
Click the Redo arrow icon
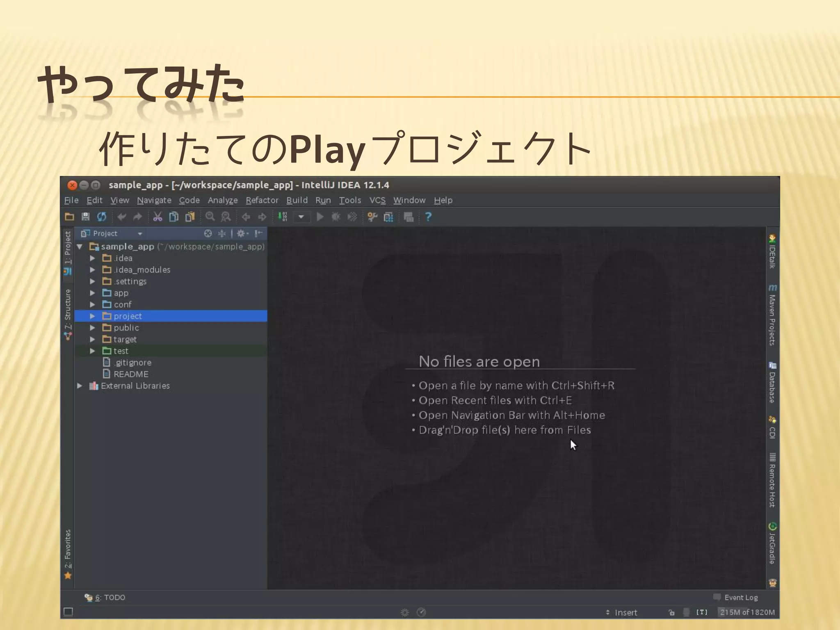[137, 217]
